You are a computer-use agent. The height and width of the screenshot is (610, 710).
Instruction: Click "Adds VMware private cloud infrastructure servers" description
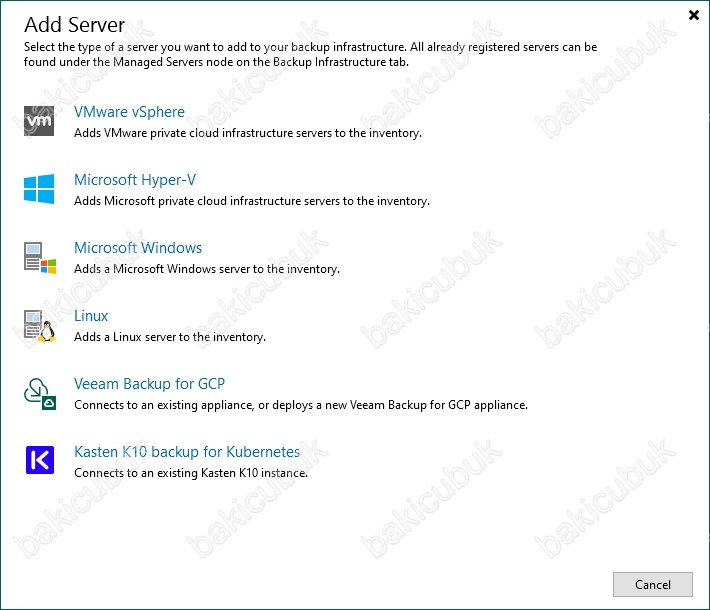tap(248, 133)
